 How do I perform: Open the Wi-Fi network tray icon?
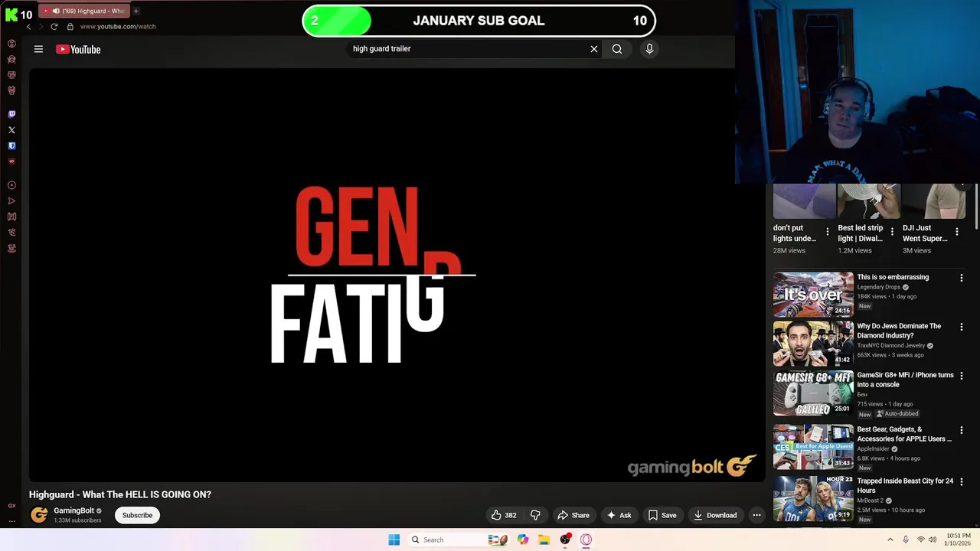coord(920,540)
